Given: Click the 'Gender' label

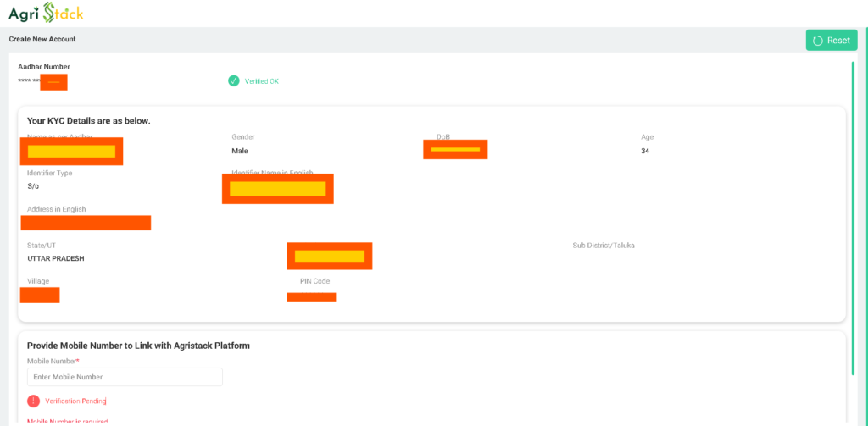Looking at the screenshot, I should click(x=243, y=136).
